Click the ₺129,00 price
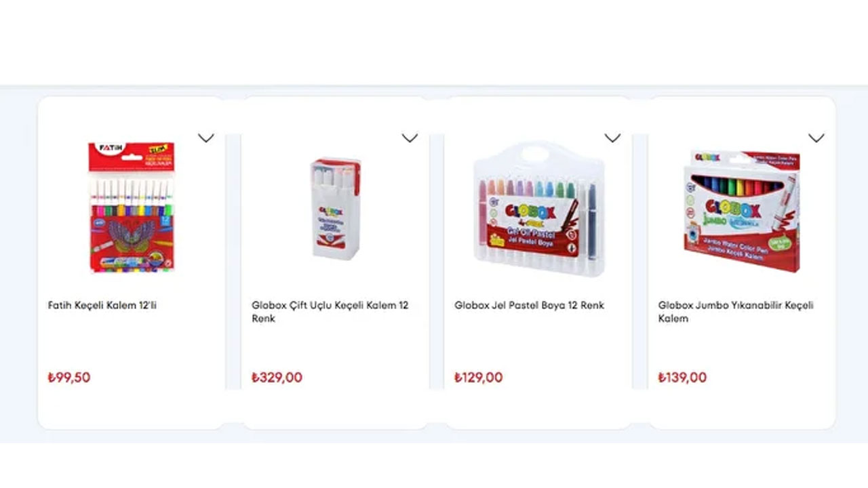Image resolution: width=868 pixels, height=488 pixels. pyautogui.click(x=479, y=378)
